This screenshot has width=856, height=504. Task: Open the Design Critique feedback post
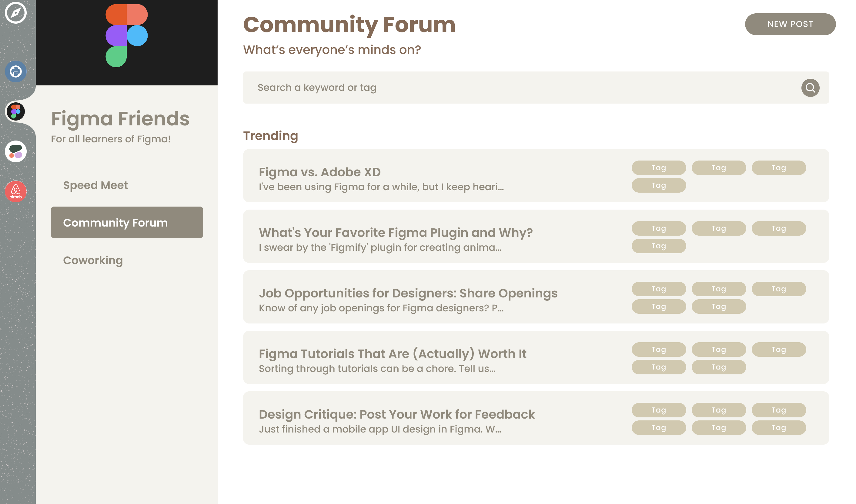(x=396, y=414)
